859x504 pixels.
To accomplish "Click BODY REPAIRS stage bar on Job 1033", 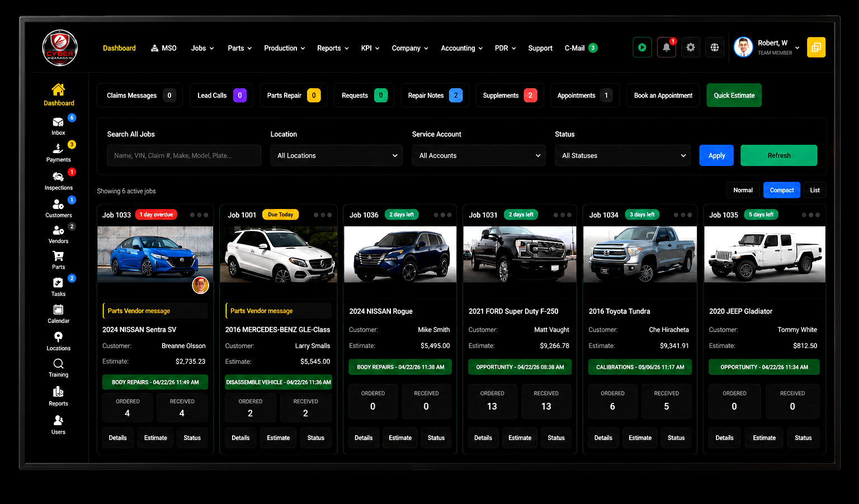I will coord(155,382).
